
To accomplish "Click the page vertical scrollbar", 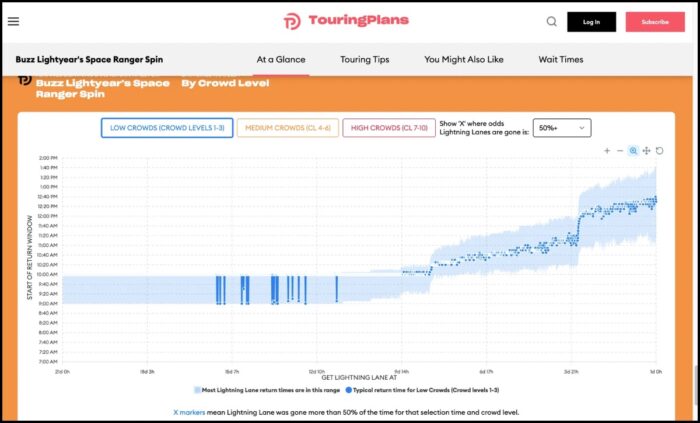I will tap(695, 388).
